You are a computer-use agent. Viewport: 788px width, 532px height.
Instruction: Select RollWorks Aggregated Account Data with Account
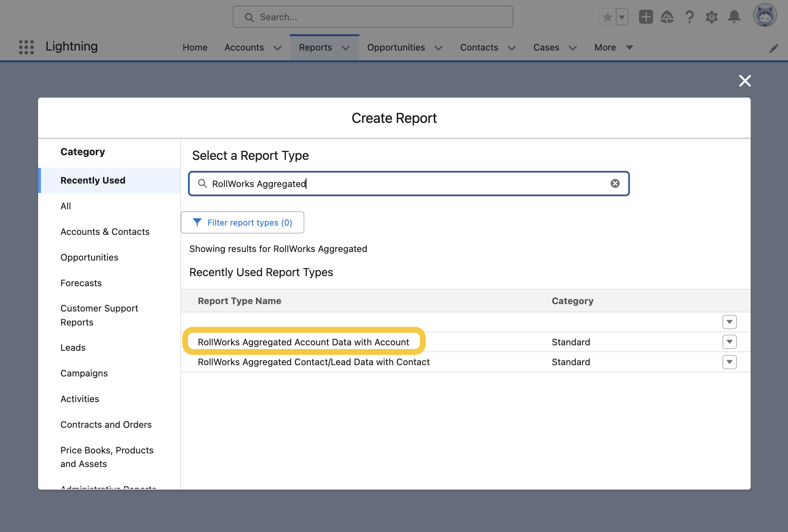pos(303,342)
